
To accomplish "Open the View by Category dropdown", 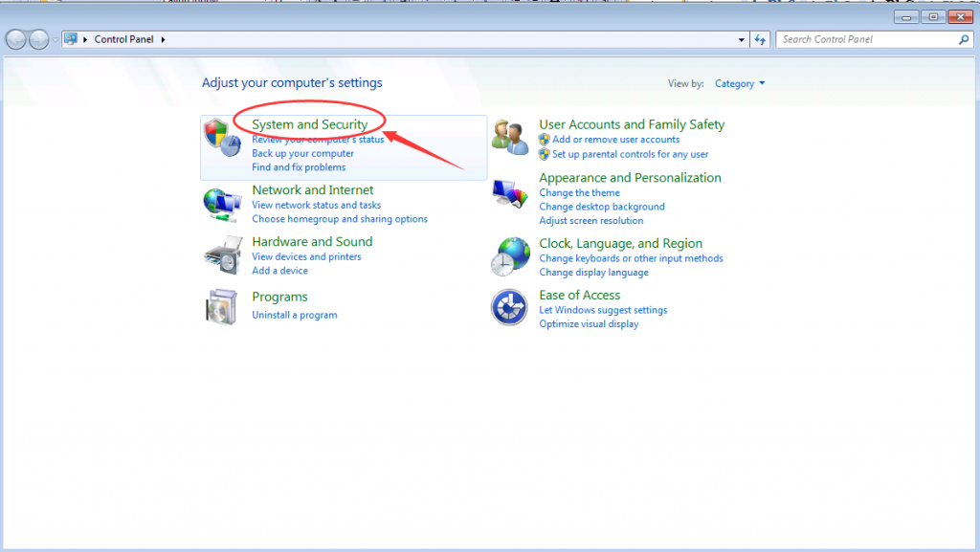I will click(740, 83).
